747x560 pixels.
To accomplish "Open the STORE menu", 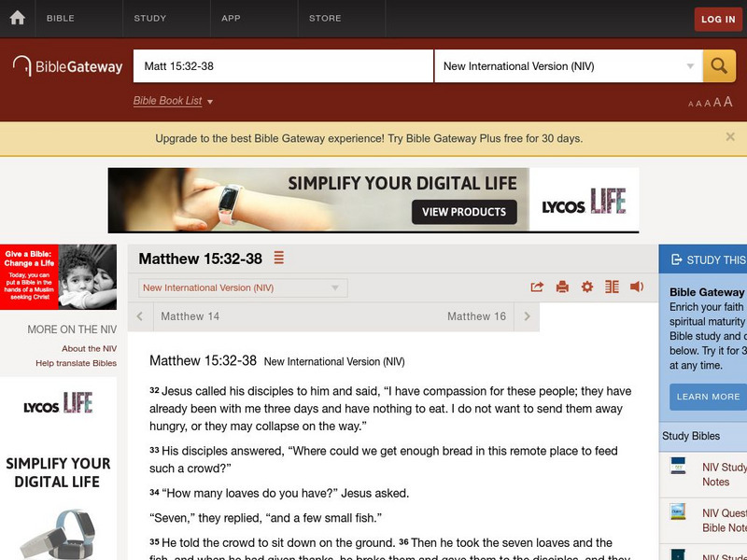I will (325, 18).
